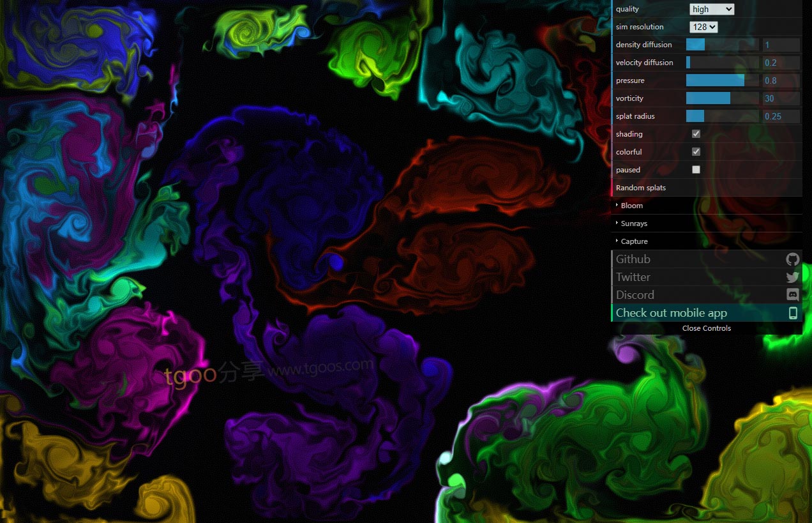The width and height of the screenshot is (812, 523).
Task: Click the Discord logo icon
Action: 792,295
